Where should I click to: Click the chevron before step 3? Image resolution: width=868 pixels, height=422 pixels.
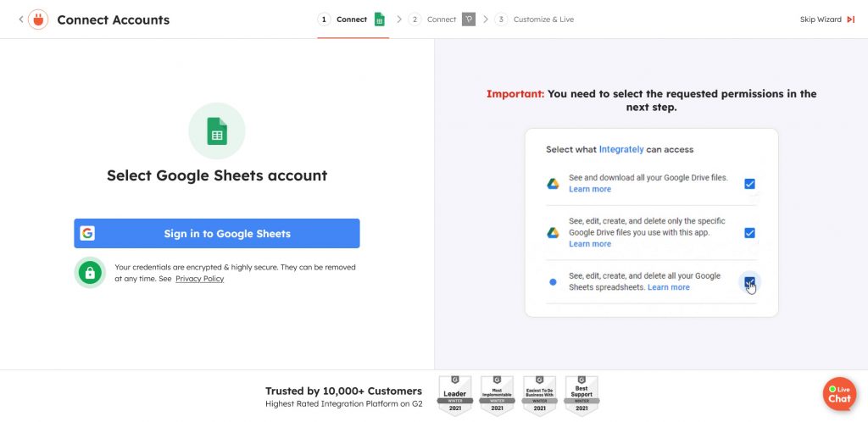click(x=486, y=19)
